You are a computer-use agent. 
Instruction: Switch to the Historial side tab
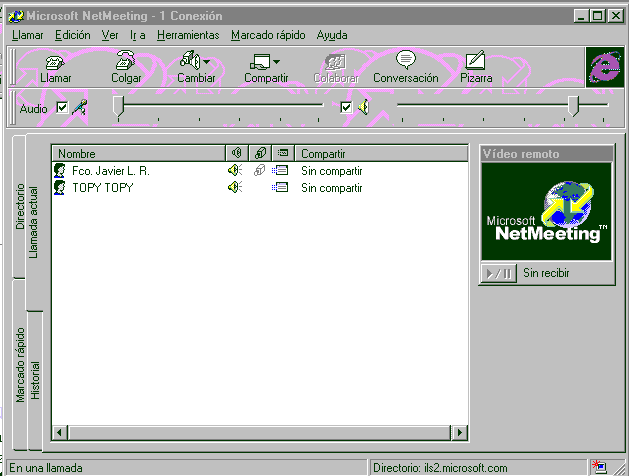(35, 380)
